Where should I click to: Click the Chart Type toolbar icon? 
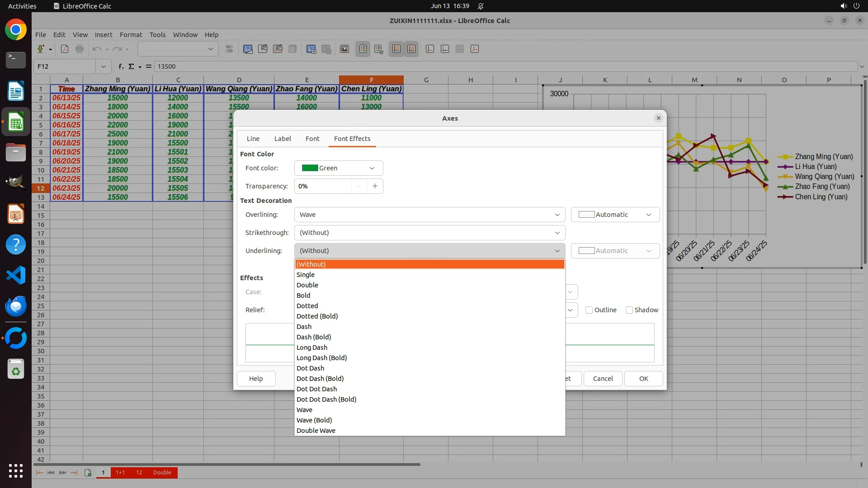pos(248,49)
